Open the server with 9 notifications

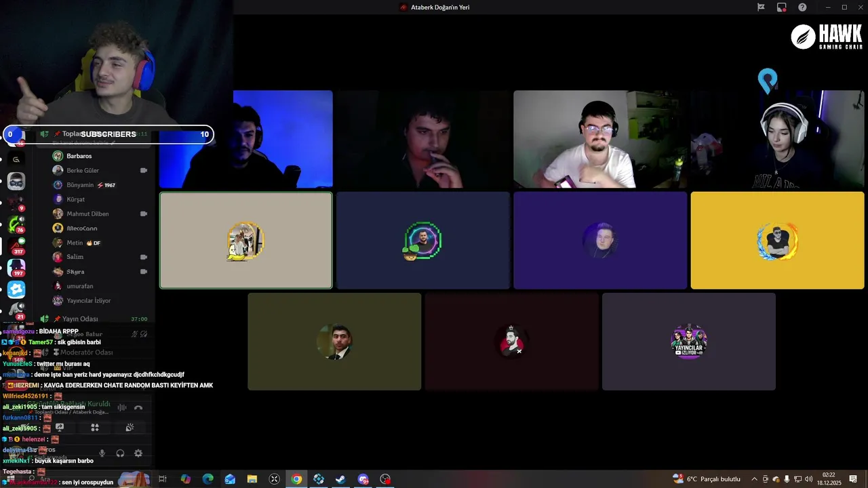pos(16,203)
